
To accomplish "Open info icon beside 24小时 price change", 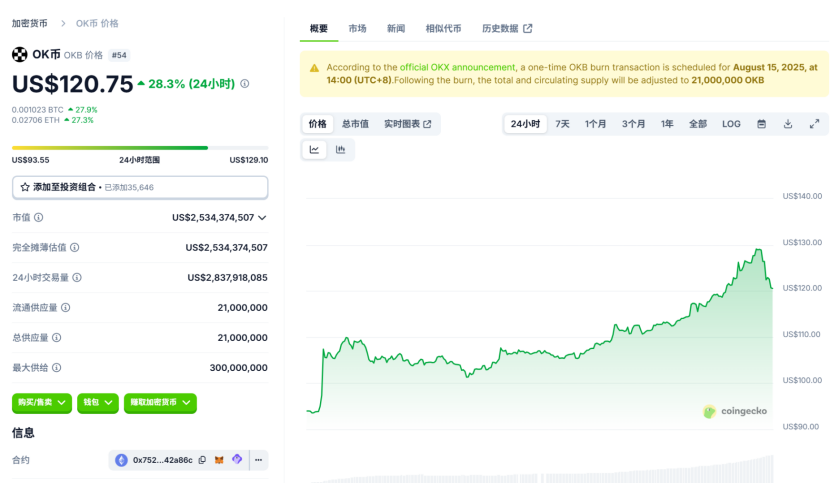I will coord(245,84).
